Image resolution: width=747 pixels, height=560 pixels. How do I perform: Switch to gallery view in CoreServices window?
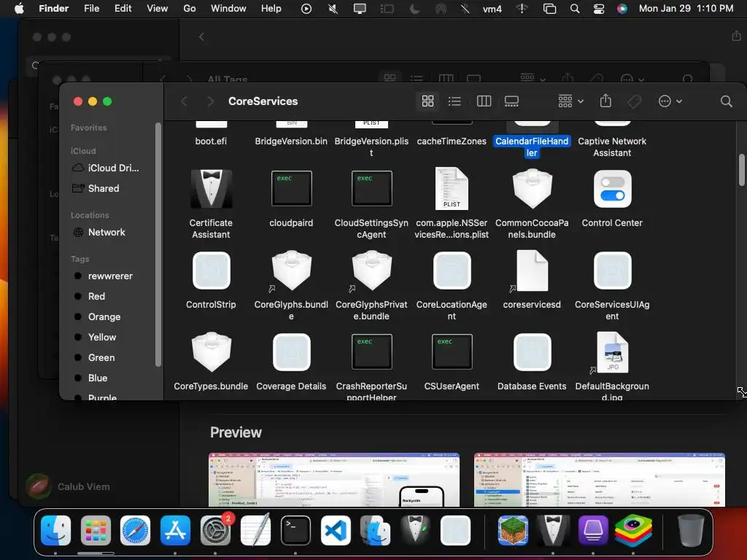click(511, 101)
